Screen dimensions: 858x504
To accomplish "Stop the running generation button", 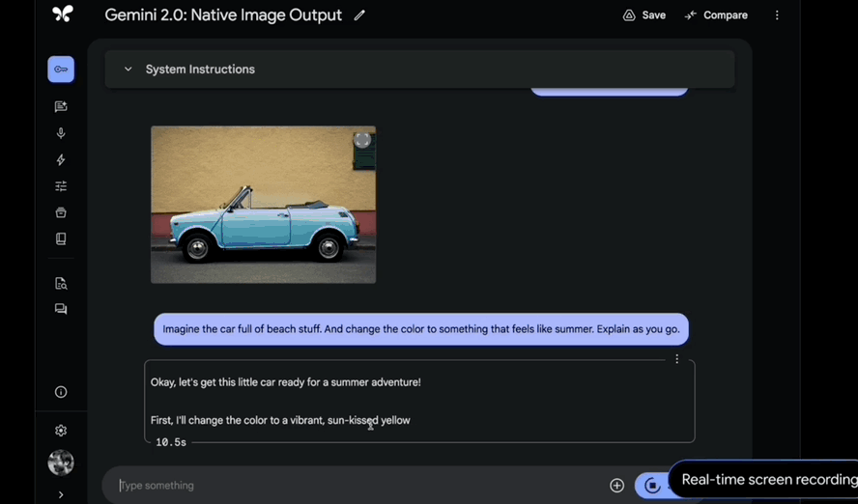I will [x=652, y=486].
